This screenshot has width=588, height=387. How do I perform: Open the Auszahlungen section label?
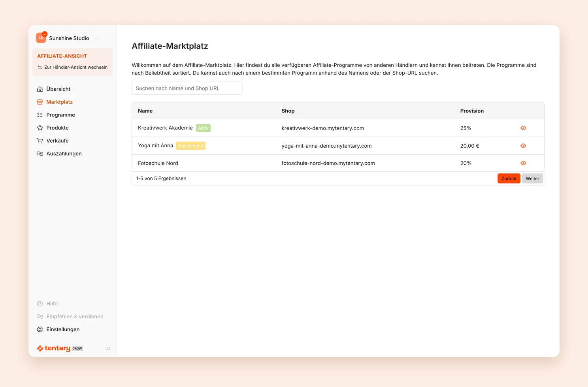pyautogui.click(x=64, y=154)
